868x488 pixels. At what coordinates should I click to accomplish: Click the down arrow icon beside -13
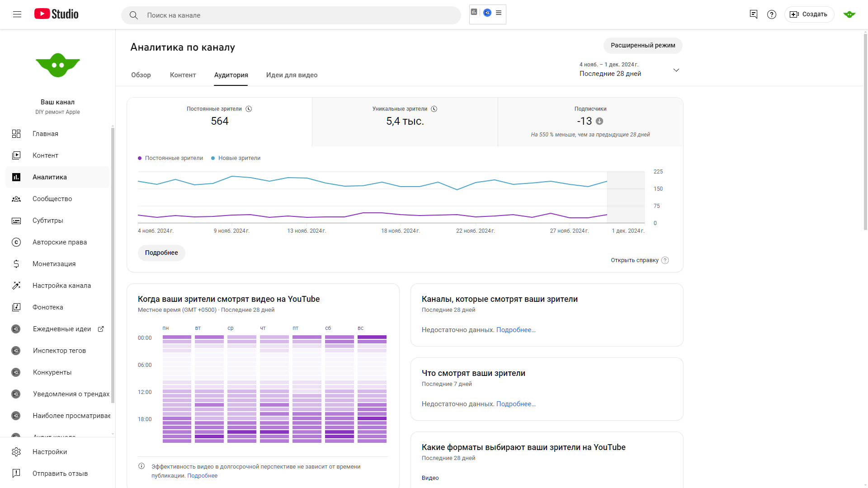[599, 121]
